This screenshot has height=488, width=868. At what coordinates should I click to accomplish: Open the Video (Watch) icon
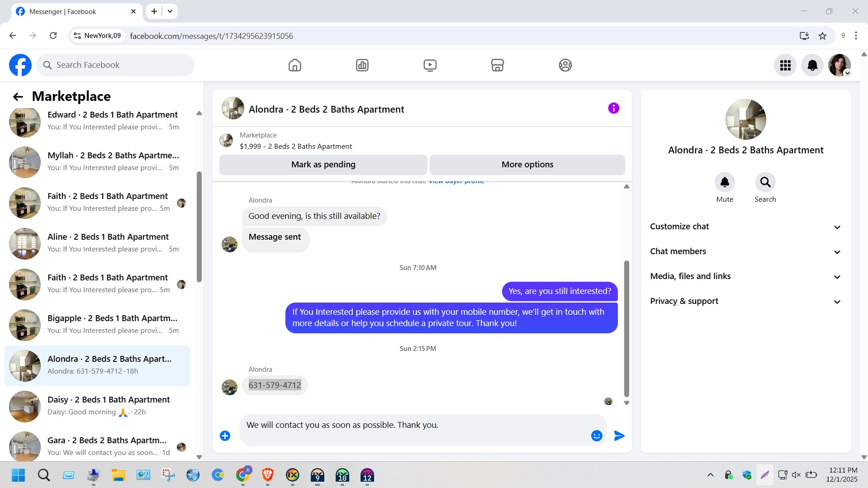coord(430,65)
